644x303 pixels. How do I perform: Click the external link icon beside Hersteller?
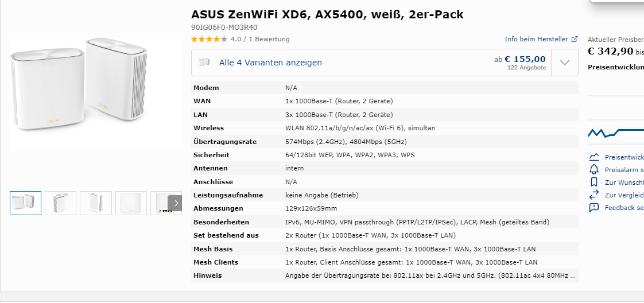point(575,39)
